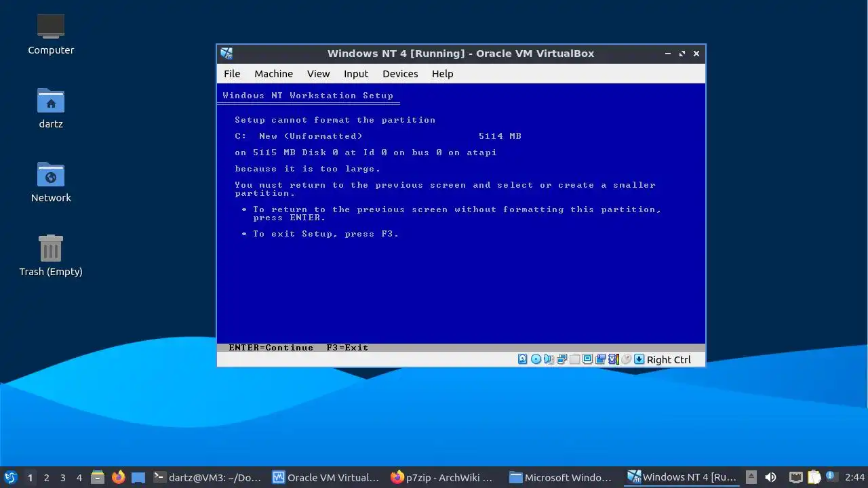The height and width of the screenshot is (488, 868).
Task: Select the Computer desktop icon
Action: (x=51, y=34)
